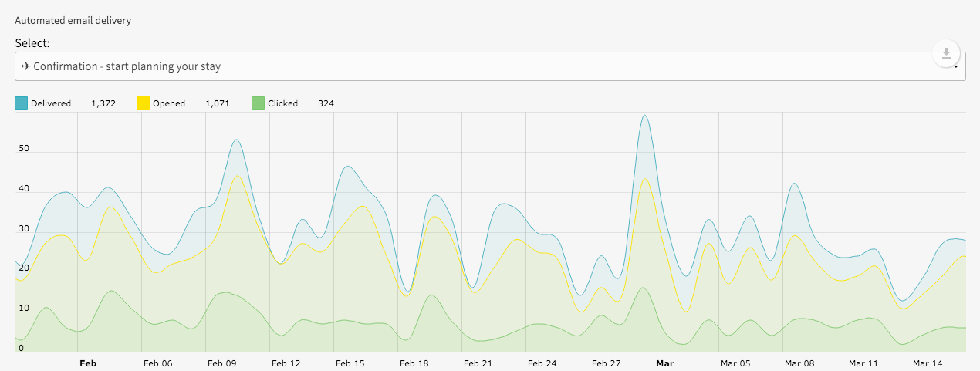Click the Mar 11 axis label

point(863,363)
